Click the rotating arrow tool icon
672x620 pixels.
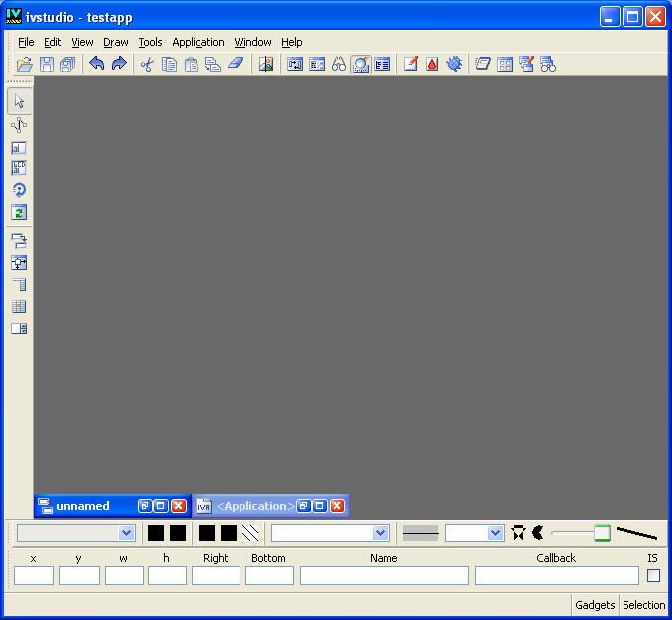[x=19, y=189]
